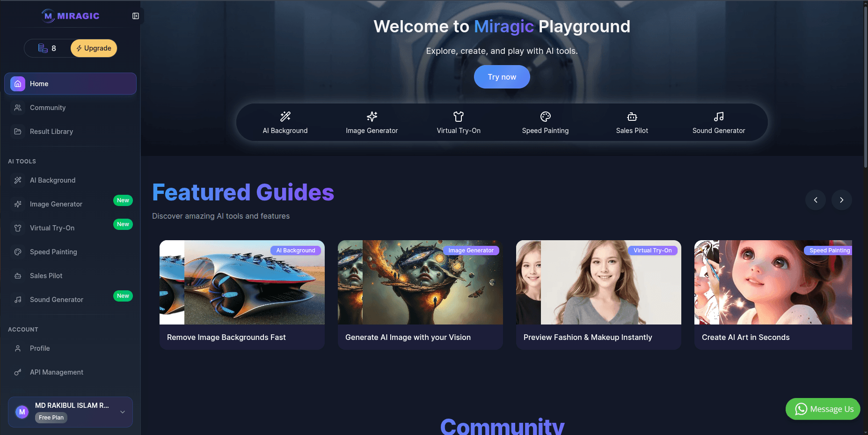Select the AI Background tool icon

285,117
